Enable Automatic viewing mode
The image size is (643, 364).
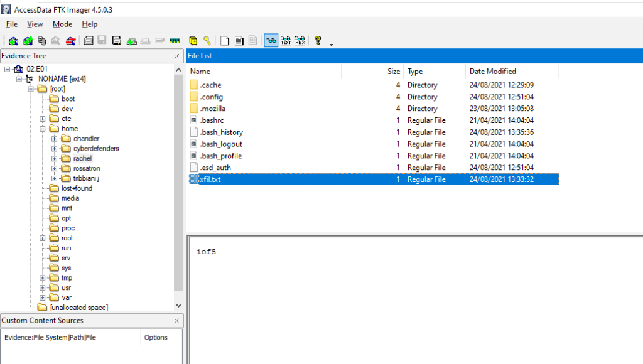271,40
